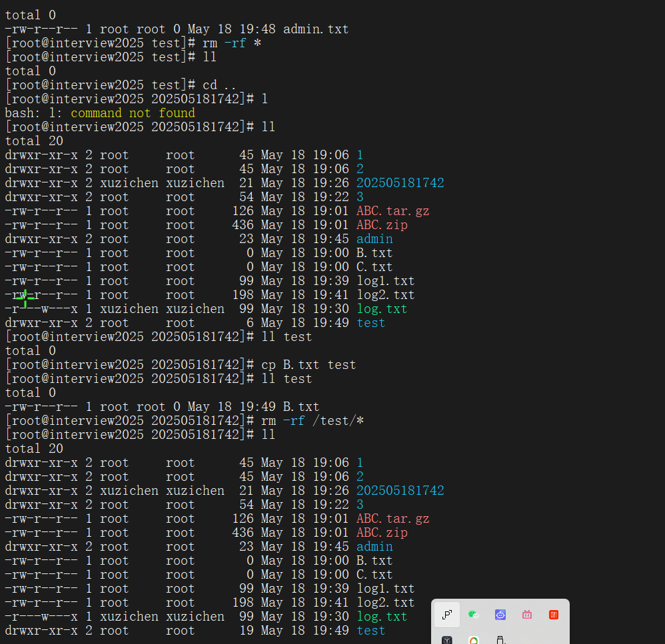Screen dimensions: 665x644
Task: Click the admin.txt filename in top listing
Action: [316, 29]
